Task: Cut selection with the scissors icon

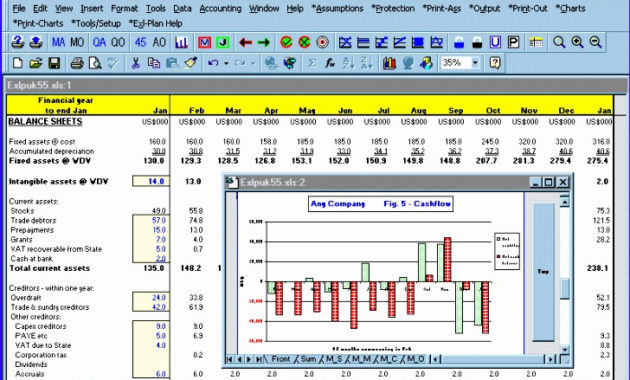Action: [x=136, y=63]
